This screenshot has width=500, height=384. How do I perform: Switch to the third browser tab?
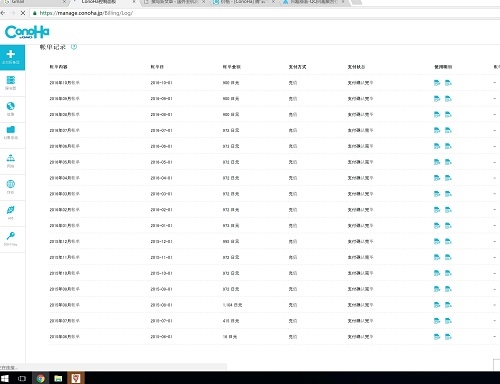pyautogui.click(x=174, y=2)
